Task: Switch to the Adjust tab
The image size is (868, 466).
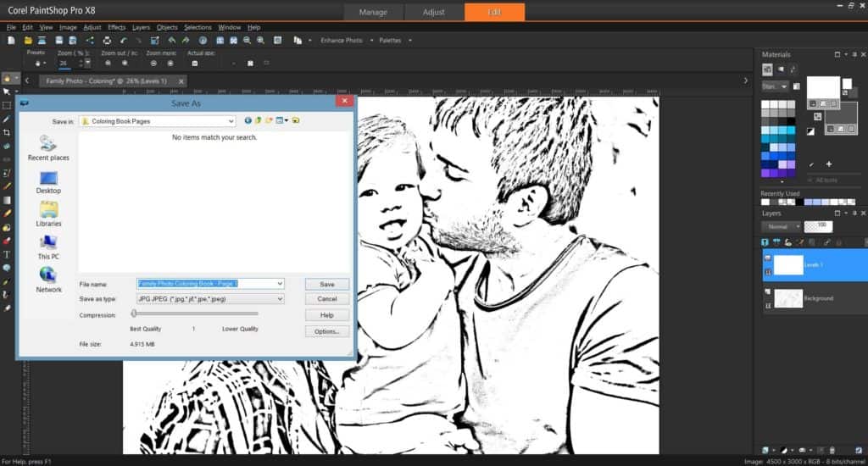Action: click(434, 12)
